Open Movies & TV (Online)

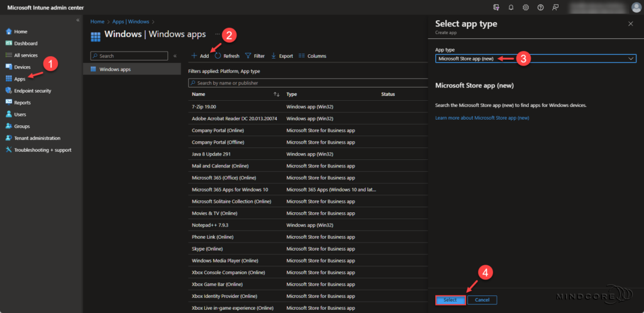[214, 213]
